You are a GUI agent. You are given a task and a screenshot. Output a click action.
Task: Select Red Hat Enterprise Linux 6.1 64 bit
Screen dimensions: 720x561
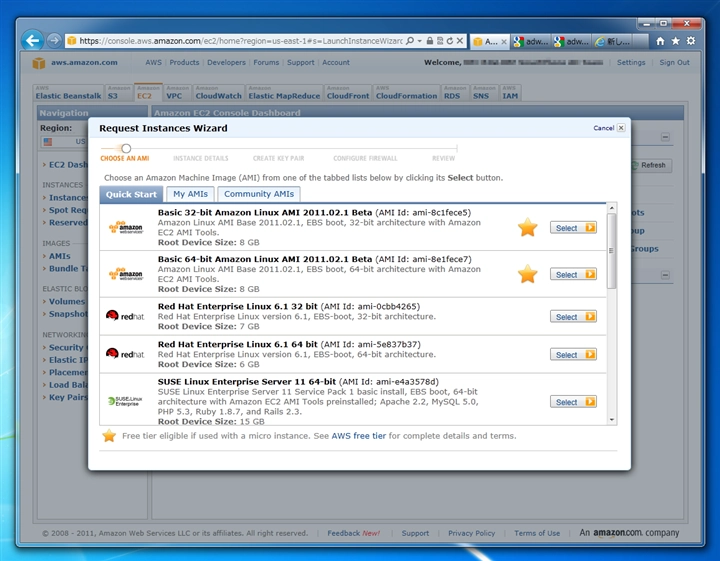(x=574, y=355)
